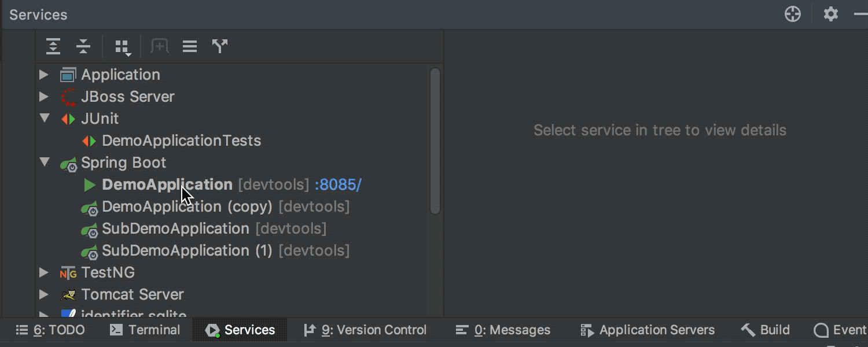Click the TestNG icon in the tree
Viewport: 868px width, 347px height.
(68, 272)
